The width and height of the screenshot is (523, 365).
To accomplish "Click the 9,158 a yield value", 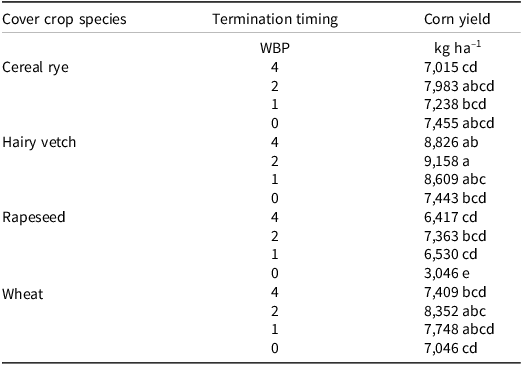I will click(x=447, y=161).
